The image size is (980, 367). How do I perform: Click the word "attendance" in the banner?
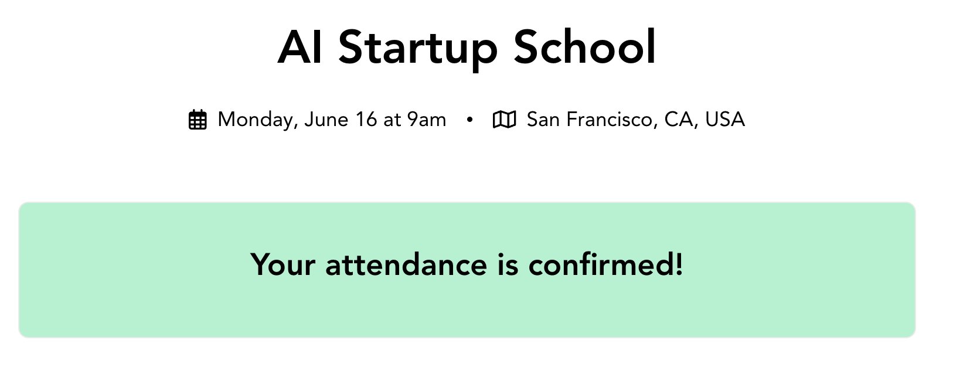click(406, 264)
